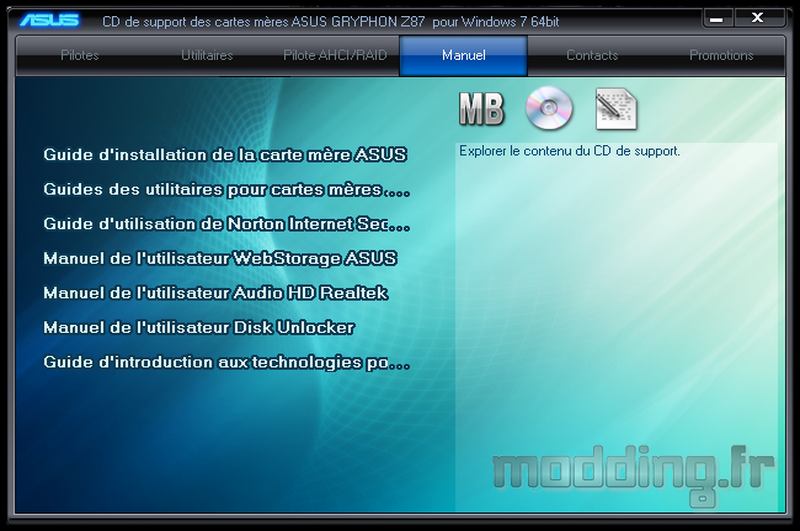Viewport: 800px width, 531px height.
Task: Open Guide d'installation de la carte mère ASUS
Action: click(225, 155)
